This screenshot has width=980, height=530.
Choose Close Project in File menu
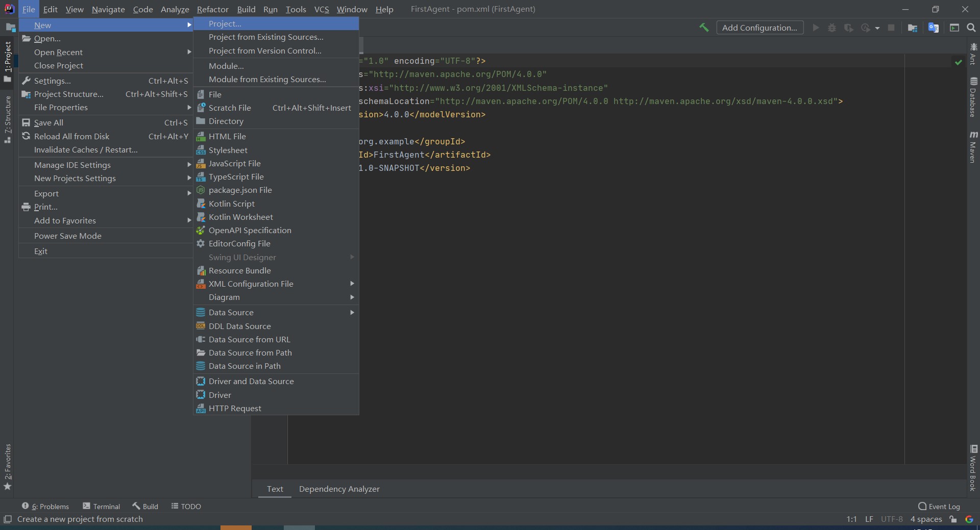tap(106, 65)
